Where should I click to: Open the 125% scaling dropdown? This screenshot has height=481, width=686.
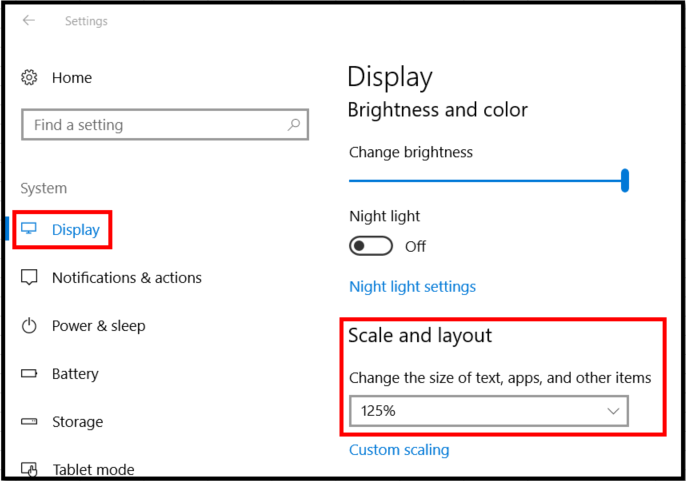(x=488, y=411)
